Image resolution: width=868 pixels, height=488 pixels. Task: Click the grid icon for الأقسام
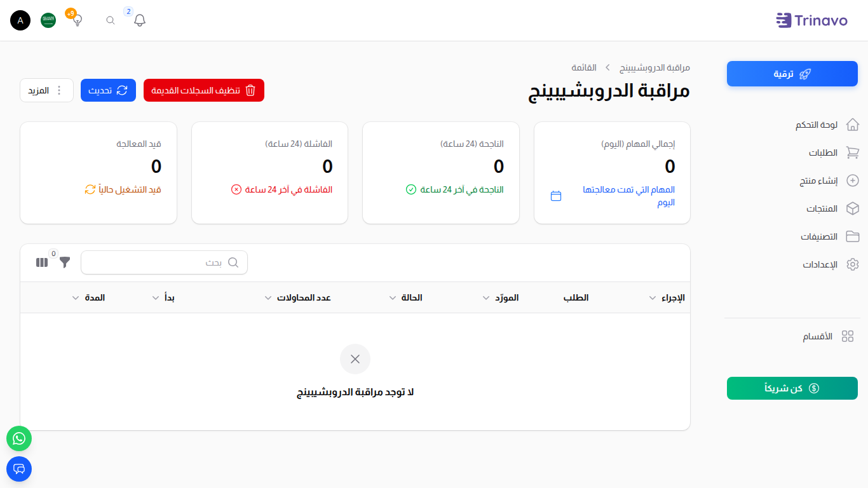pos(848,336)
